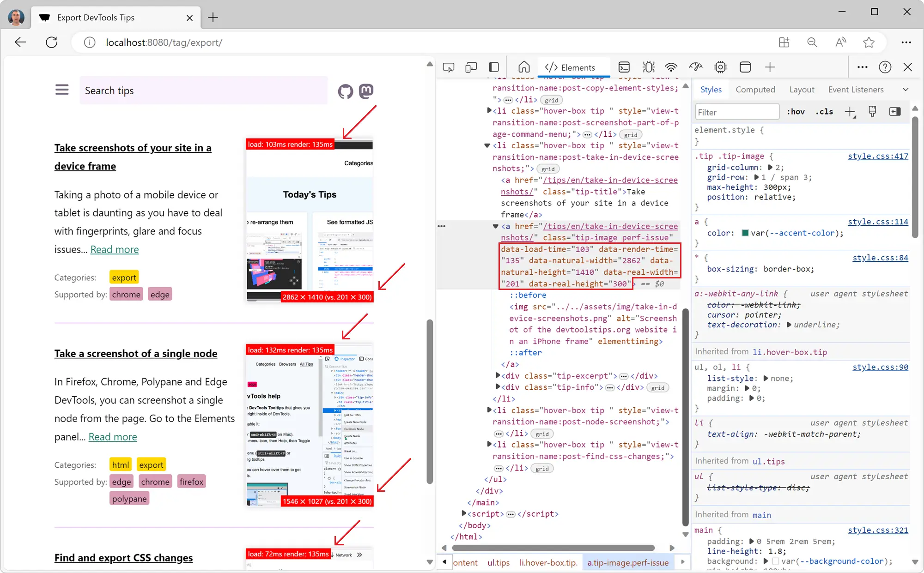This screenshot has width=924, height=573.
Task: Click the accent-color swatch
Action: (745, 233)
